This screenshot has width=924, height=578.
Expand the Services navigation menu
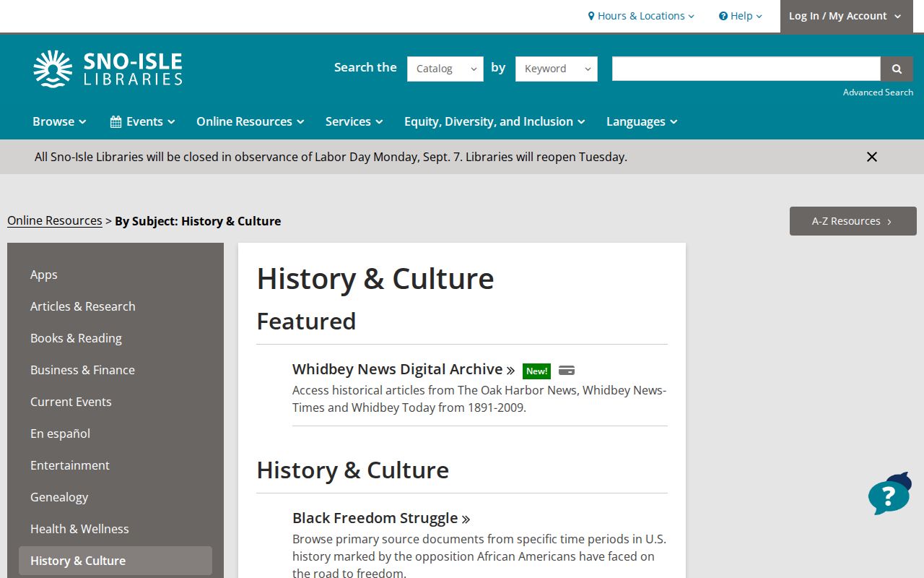point(354,121)
